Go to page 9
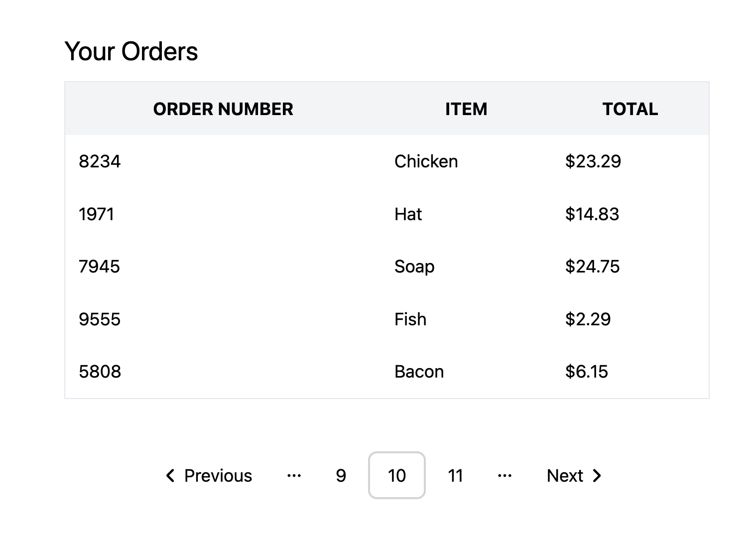This screenshot has width=756, height=540. pos(341,476)
